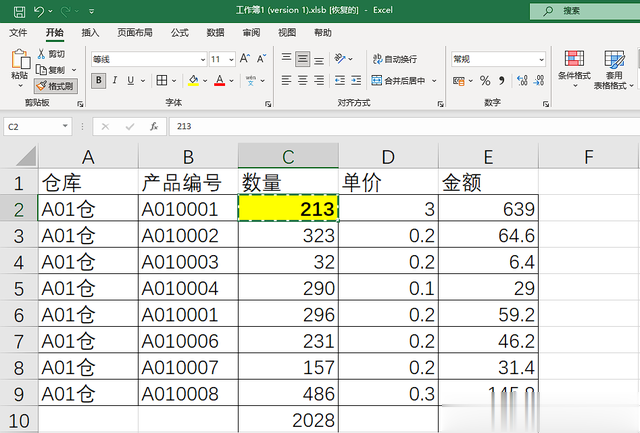The height and width of the screenshot is (433, 640).
Task: Click the formula bar showing 213
Action: pyautogui.click(x=404, y=127)
